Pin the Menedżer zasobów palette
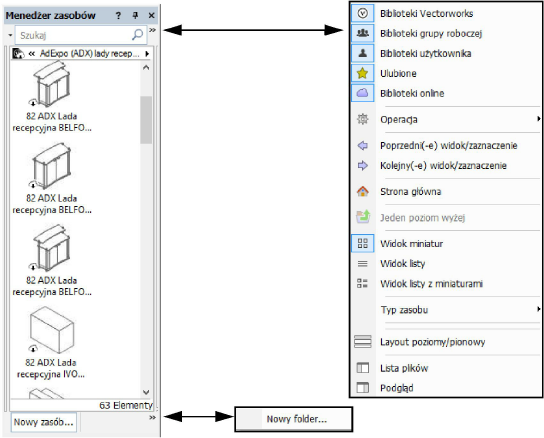The width and height of the screenshot is (544, 438). click(135, 15)
